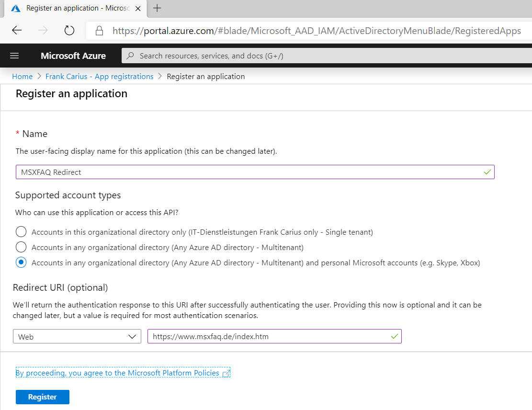The image size is (532, 410).
Task: Reload the page with the refresh icon
Action: 69,31
